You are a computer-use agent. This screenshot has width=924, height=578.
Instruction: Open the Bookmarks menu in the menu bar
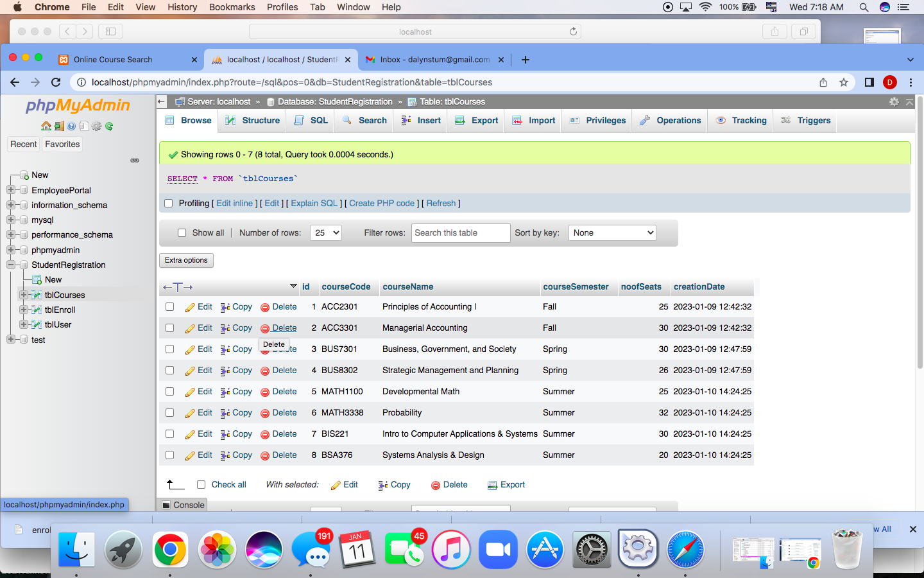click(x=232, y=7)
